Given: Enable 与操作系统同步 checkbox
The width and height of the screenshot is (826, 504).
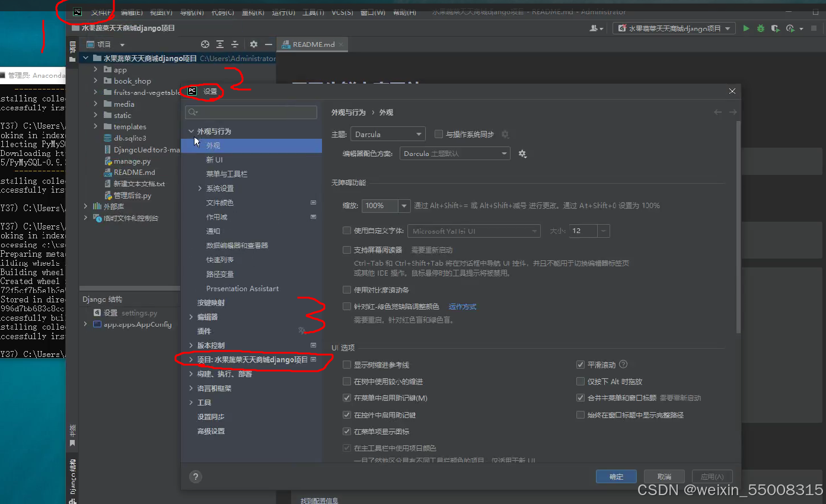Looking at the screenshot, I should pos(439,134).
